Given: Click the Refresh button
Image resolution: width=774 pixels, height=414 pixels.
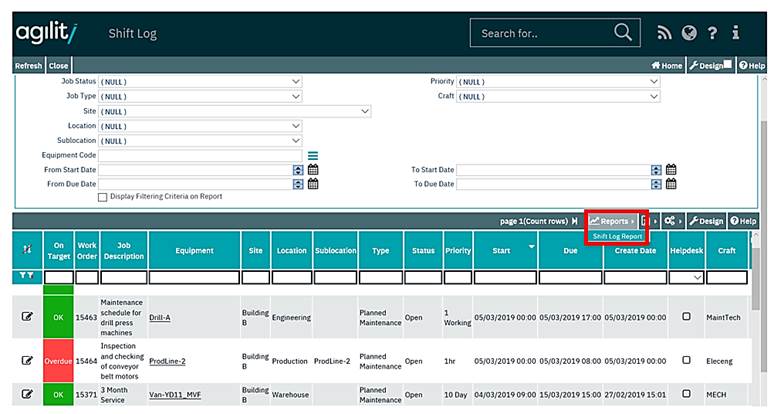Looking at the screenshot, I should tap(28, 66).
